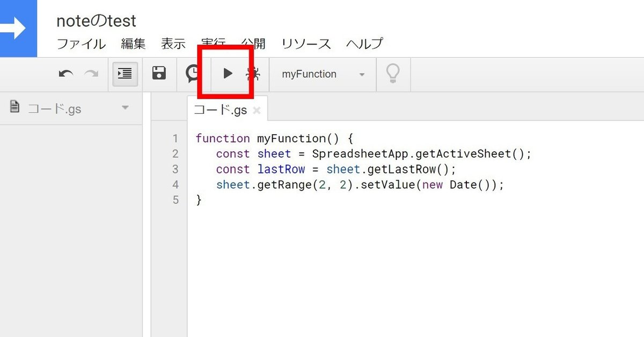Viewport: 644px width, 337px height.
Task: Toggle the indent formatting button
Action: 125,74
